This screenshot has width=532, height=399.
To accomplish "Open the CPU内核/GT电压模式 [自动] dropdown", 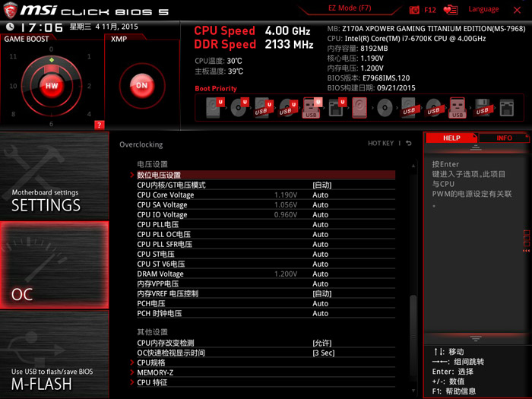I will pos(321,185).
